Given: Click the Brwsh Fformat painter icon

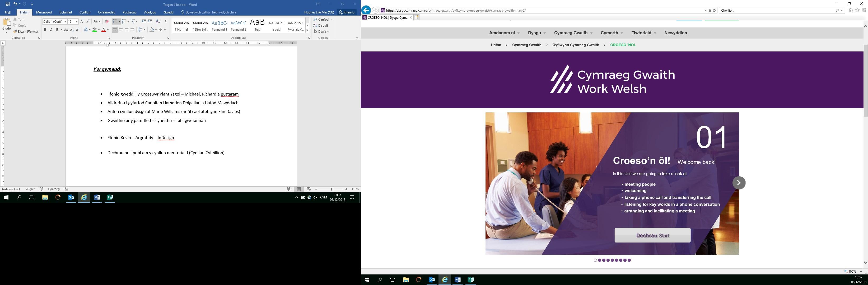Looking at the screenshot, I should (x=15, y=32).
